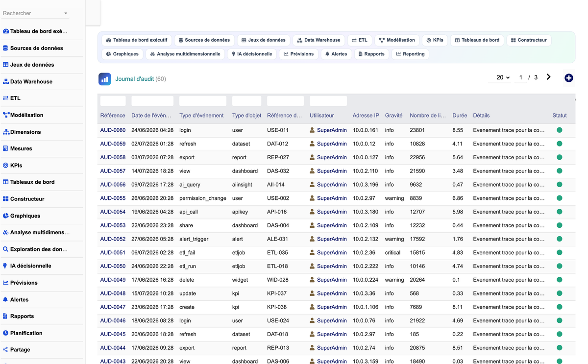Select the Reporting top tab

(411, 54)
